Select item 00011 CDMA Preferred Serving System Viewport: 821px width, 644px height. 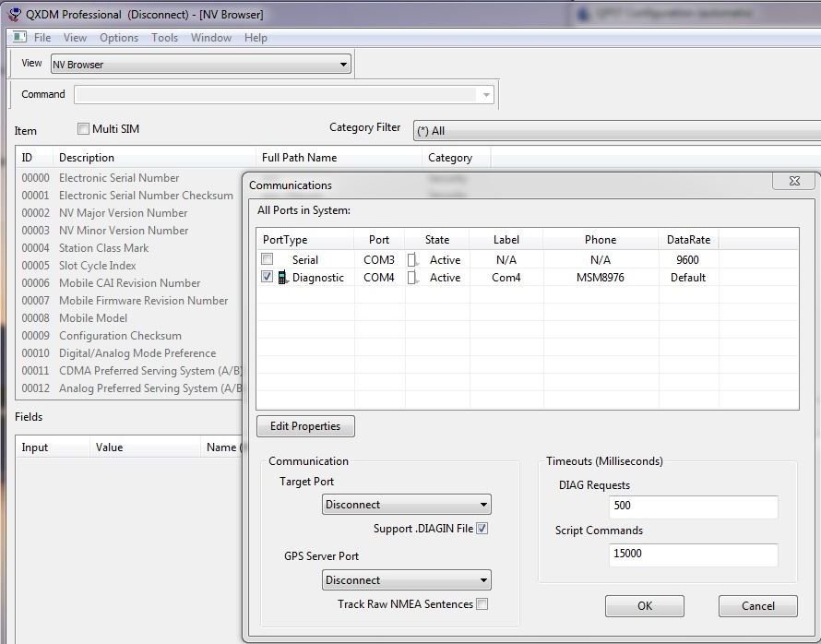[x=129, y=371]
